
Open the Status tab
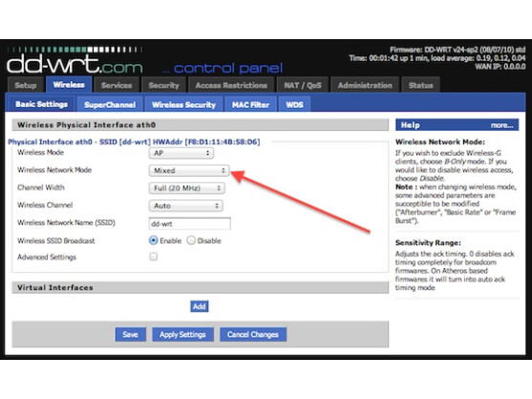click(x=420, y=85)
